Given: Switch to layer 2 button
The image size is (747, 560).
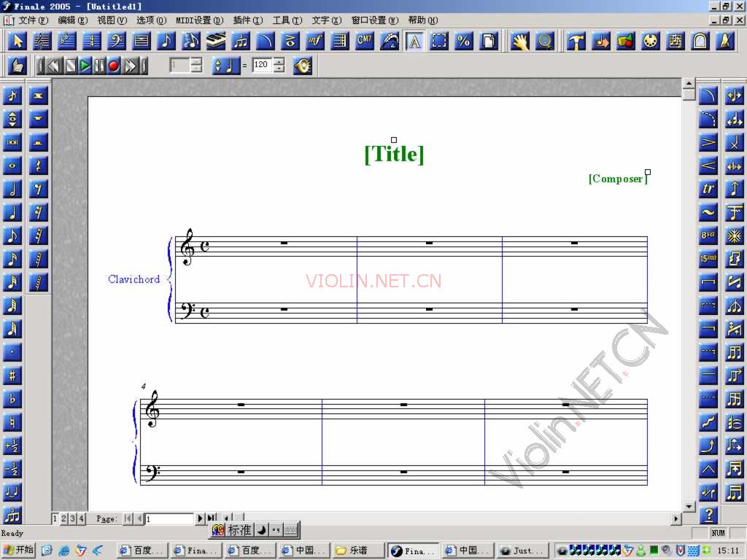Looking at the screenshot, I should [64, 518].
